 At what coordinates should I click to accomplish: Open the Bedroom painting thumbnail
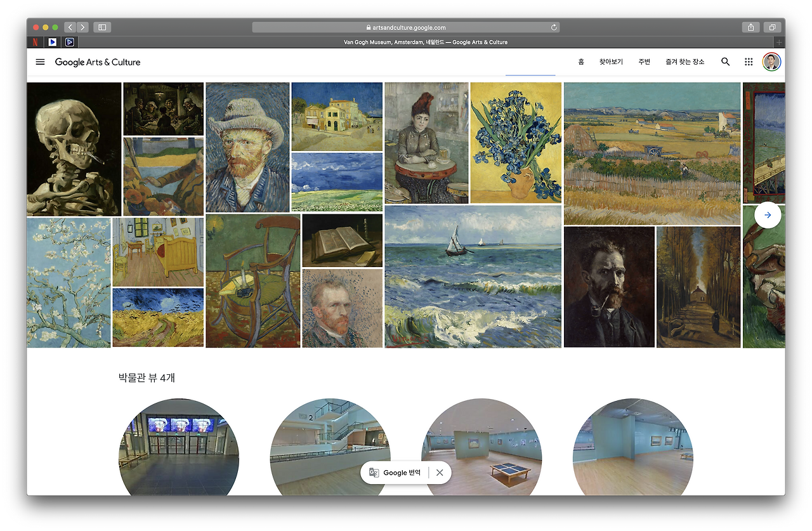(158, 252)
